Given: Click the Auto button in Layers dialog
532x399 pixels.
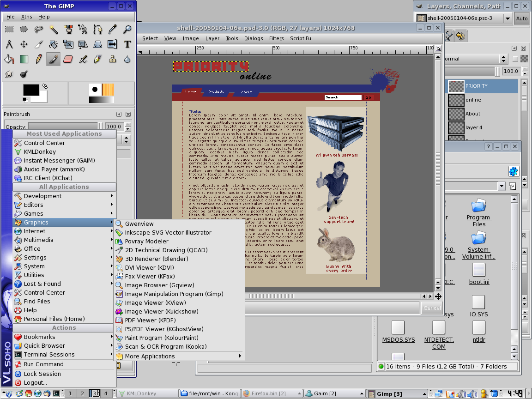Looking at the screenshot, I should coord(522,18).
